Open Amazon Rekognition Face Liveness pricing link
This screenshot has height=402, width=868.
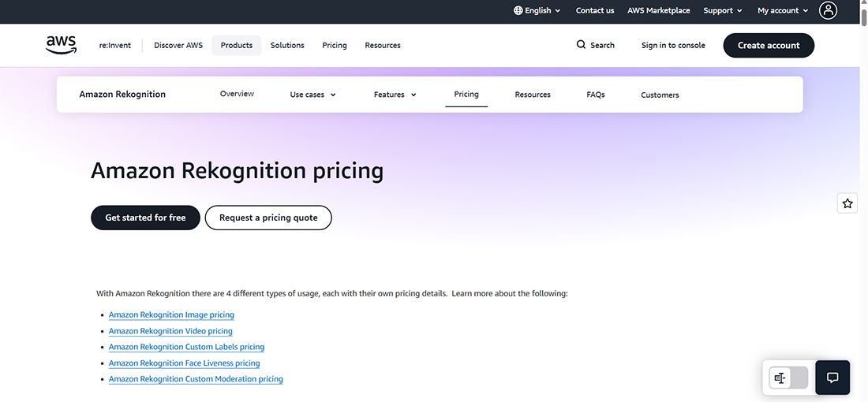pyautogui.click(x=185, y=363)
